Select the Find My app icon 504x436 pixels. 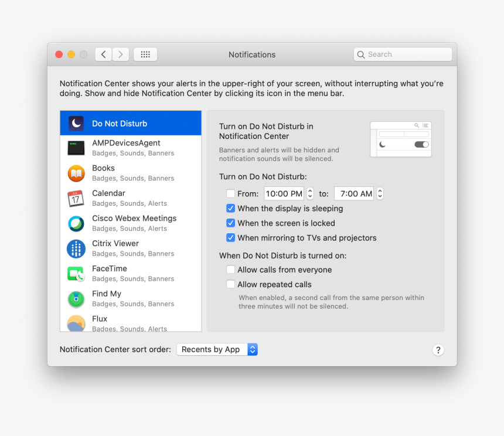pyautogui.click(x=76, y=298)
